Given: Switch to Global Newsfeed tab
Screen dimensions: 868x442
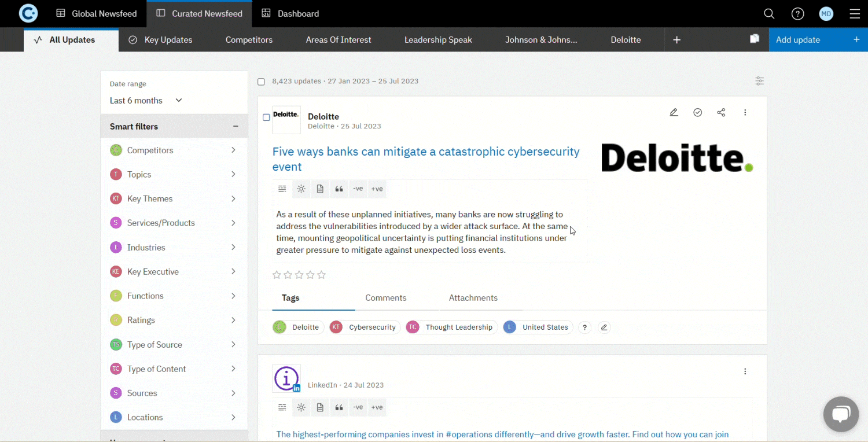Looking at the screenshot, I should (x=97, y=13).
